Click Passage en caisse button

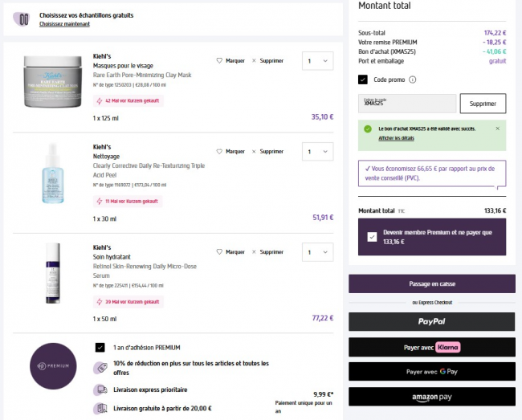(431, 283)
